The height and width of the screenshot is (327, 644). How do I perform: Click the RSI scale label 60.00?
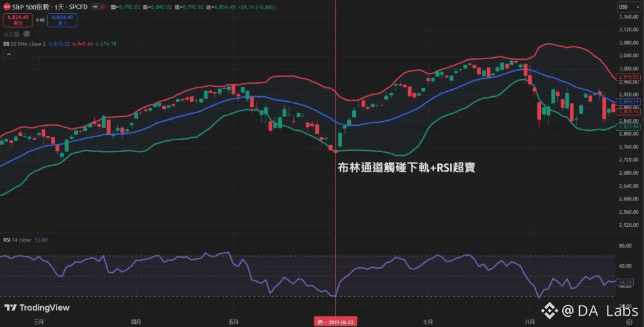[626, 266]
